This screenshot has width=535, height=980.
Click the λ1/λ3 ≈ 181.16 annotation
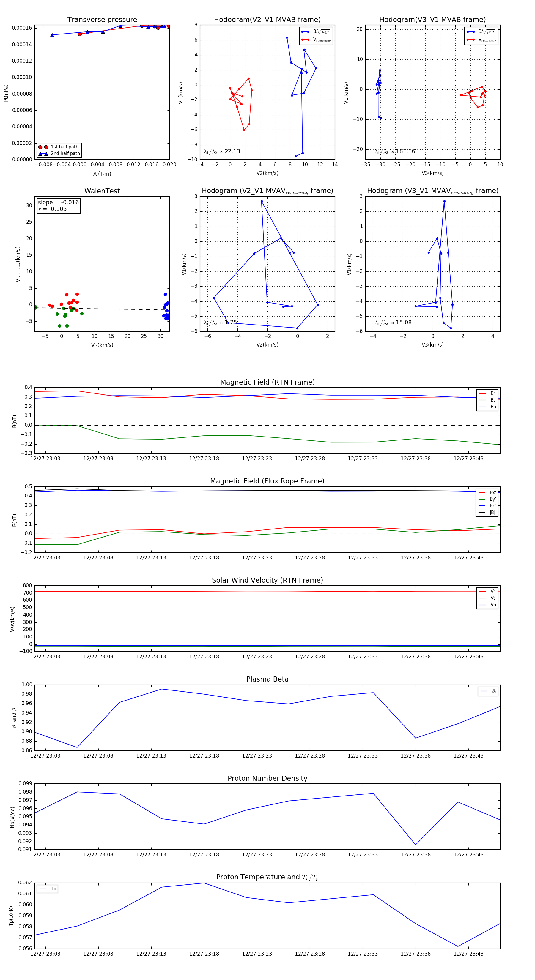tap(395, 151)
